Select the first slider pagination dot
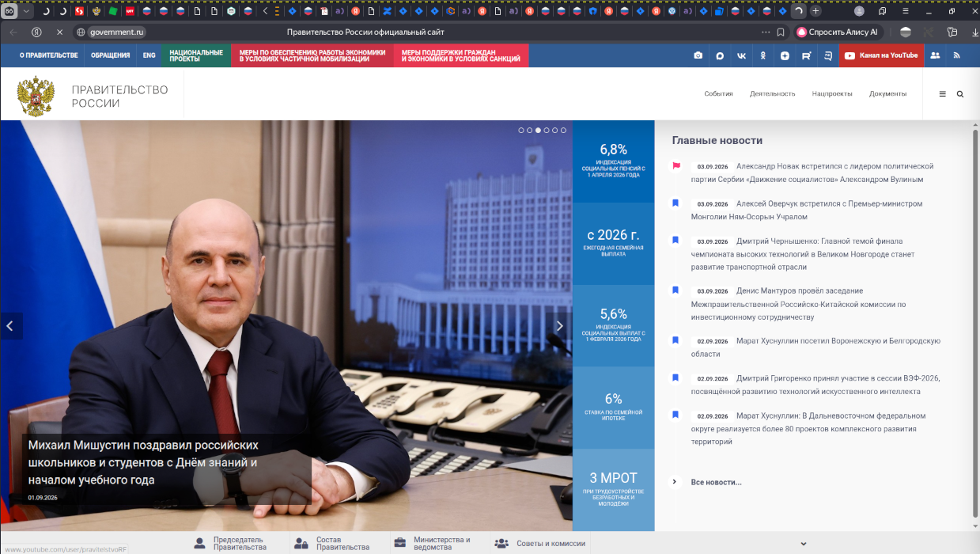 [521, 130]
